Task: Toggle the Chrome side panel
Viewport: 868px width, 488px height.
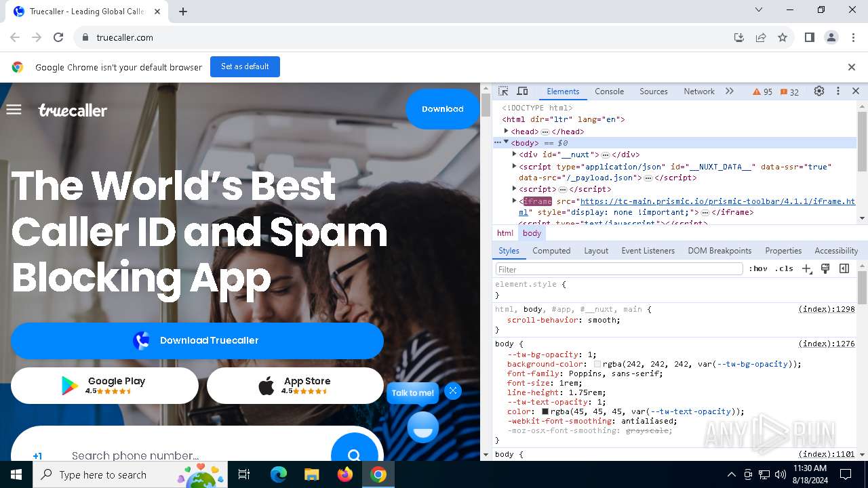Action: pyautogui.click(x=810, y=37)
